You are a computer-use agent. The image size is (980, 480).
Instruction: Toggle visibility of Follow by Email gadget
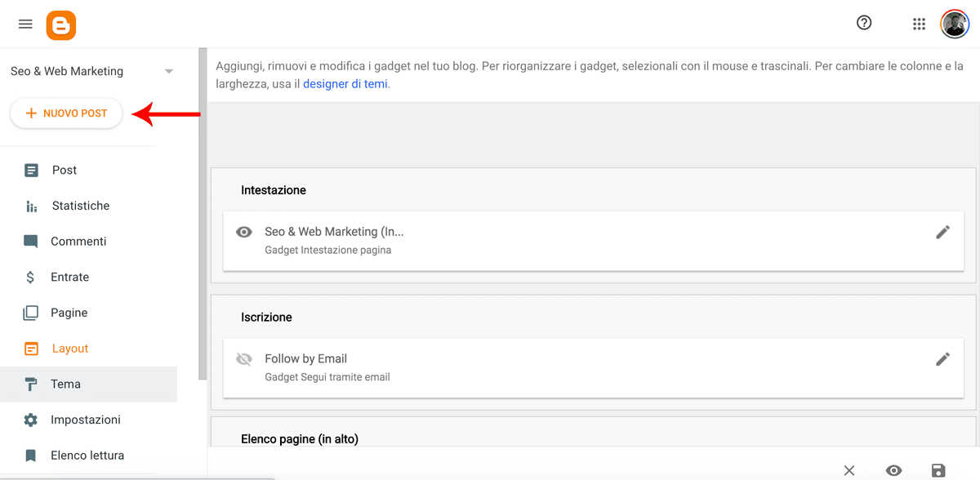[x=243, y=359]
